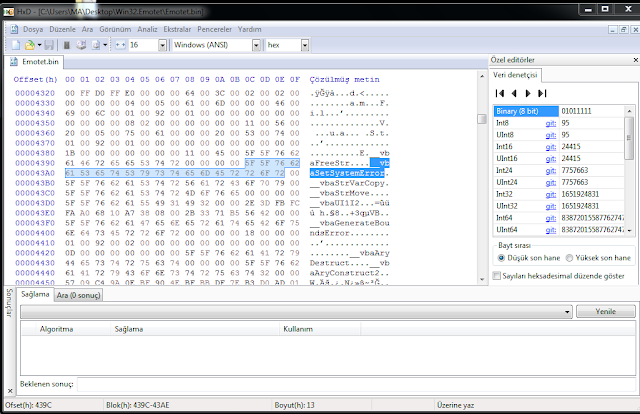Viewport: 640px width, 414px height.
Task: Open the Windows (ANSI) charset dropdown
Action: click(x=256, y=45)
